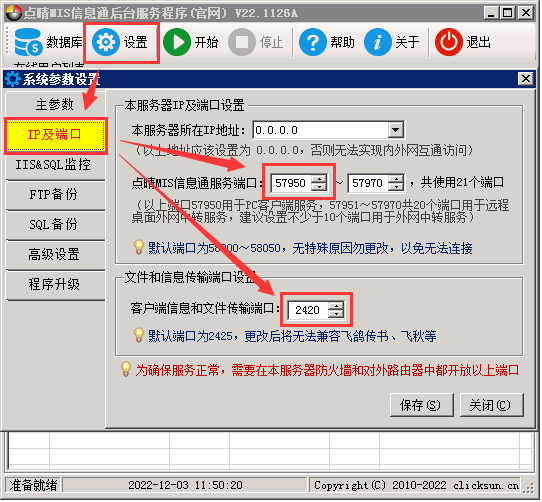Increase the 57950 start port using up arrow
The height and width of the screenshot is (502, 542).
(x=319, y=179)
